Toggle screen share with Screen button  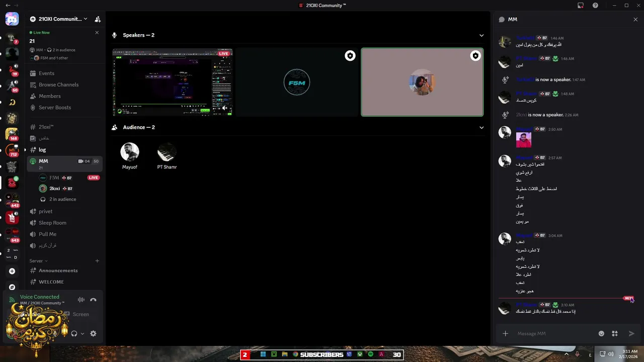click(76, 314)
